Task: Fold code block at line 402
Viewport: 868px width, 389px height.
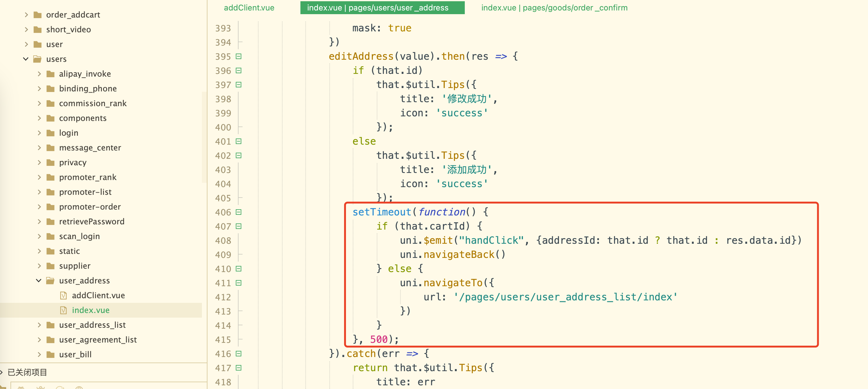Action: (x=239, y=155)
